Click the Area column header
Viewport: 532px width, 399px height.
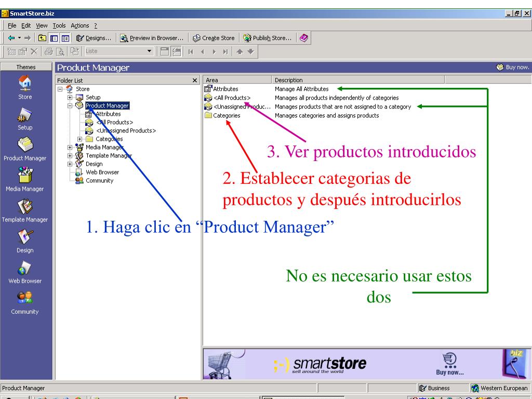tap(237, 80)
